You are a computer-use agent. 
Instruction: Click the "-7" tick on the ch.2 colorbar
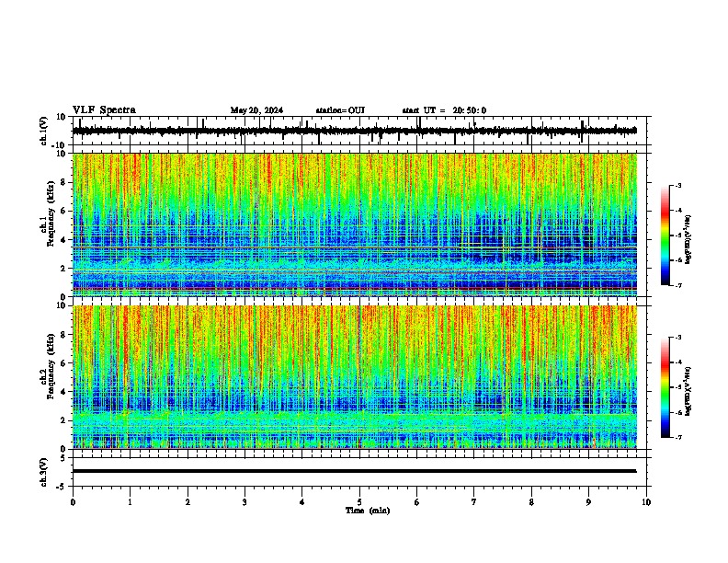coord(677,437)
